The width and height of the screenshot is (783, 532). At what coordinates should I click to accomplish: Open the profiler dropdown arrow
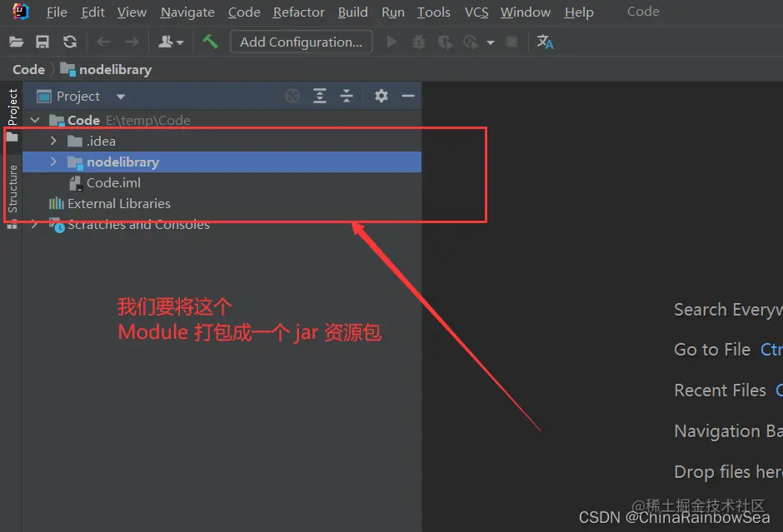(x=491, y=42)
